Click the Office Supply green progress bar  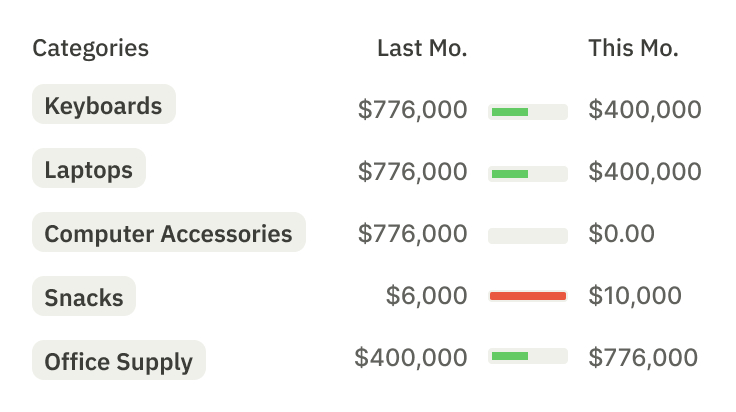click(528, 356)
